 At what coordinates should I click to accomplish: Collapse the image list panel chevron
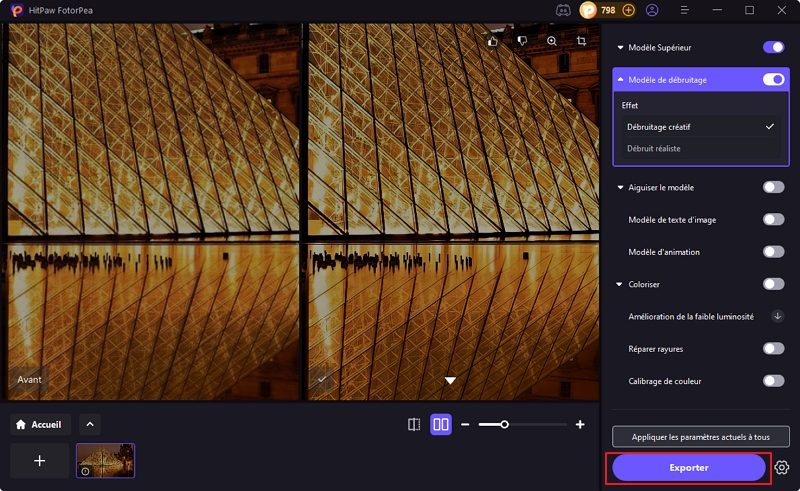coord(89,425)
